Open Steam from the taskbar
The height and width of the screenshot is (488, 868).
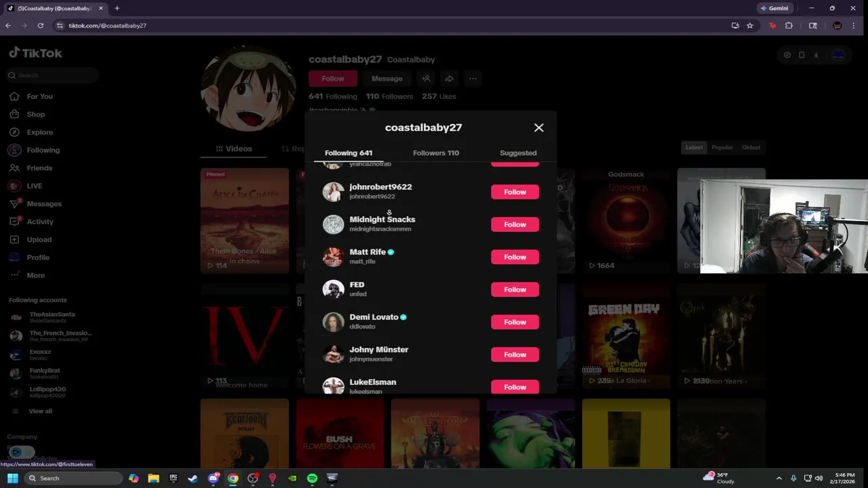[193, 479]
